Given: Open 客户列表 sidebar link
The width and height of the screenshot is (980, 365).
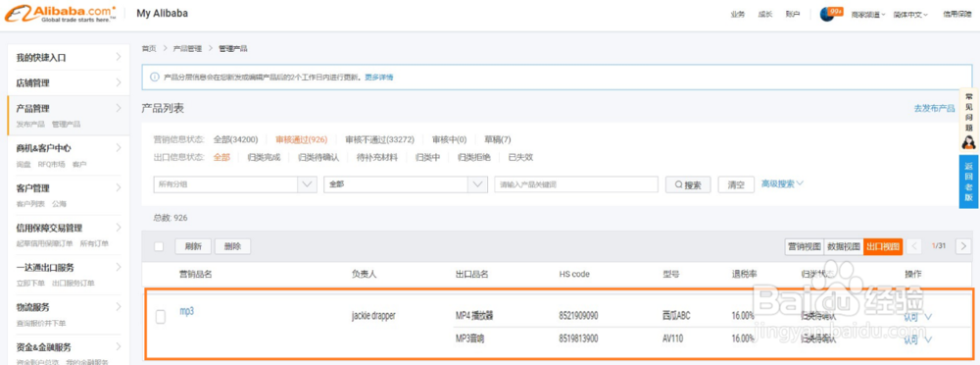Looking at the screenshot, I should pos(30,204).
